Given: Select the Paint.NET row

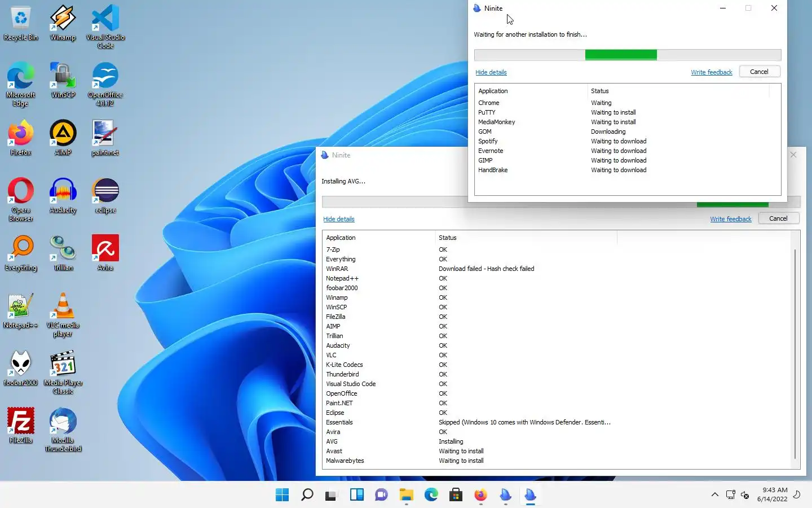Looking at the screenshot, I should tap(557, 403).
